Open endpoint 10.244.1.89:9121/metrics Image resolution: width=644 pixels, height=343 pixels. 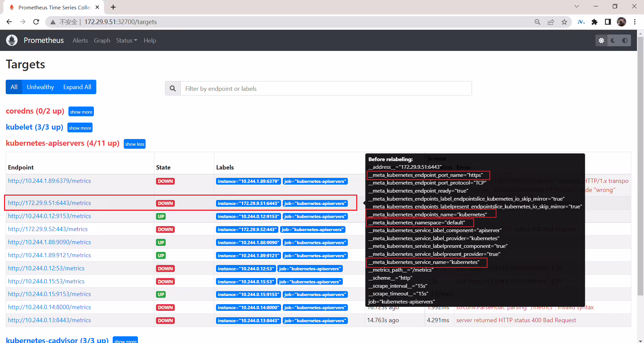(x=49, y=255)
